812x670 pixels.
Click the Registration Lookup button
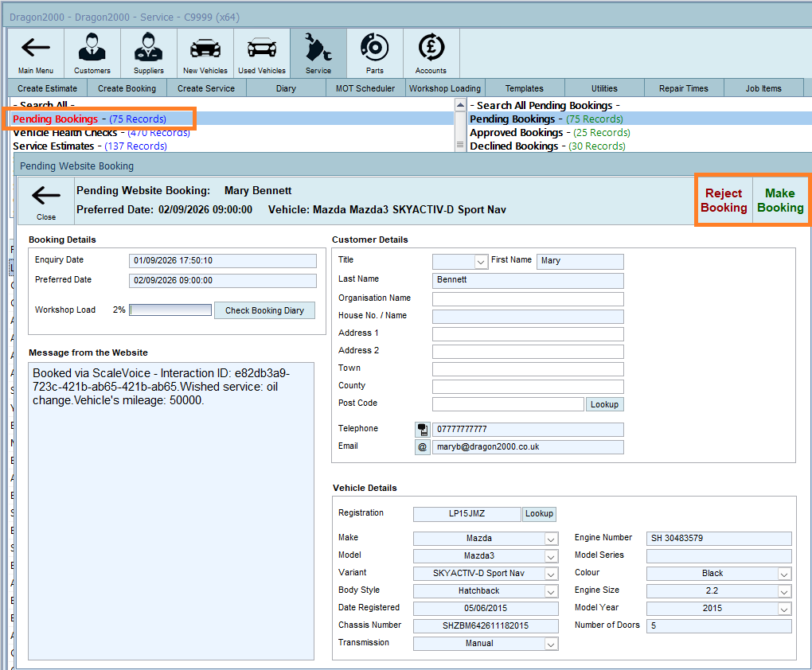[539, 513]
